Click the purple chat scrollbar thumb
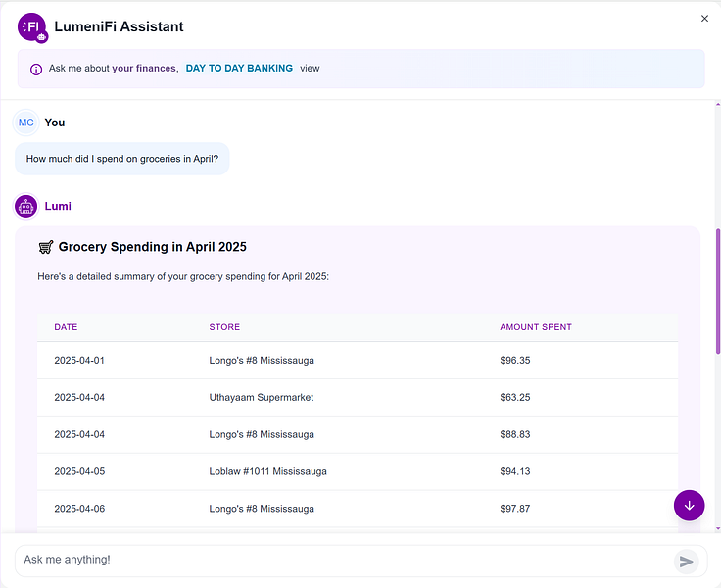The image size is (721, 588). [718, 291]
